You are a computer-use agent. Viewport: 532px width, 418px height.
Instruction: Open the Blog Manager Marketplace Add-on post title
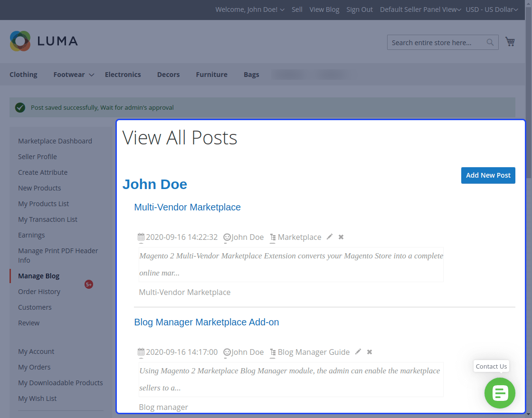click(x=207, y=322)
